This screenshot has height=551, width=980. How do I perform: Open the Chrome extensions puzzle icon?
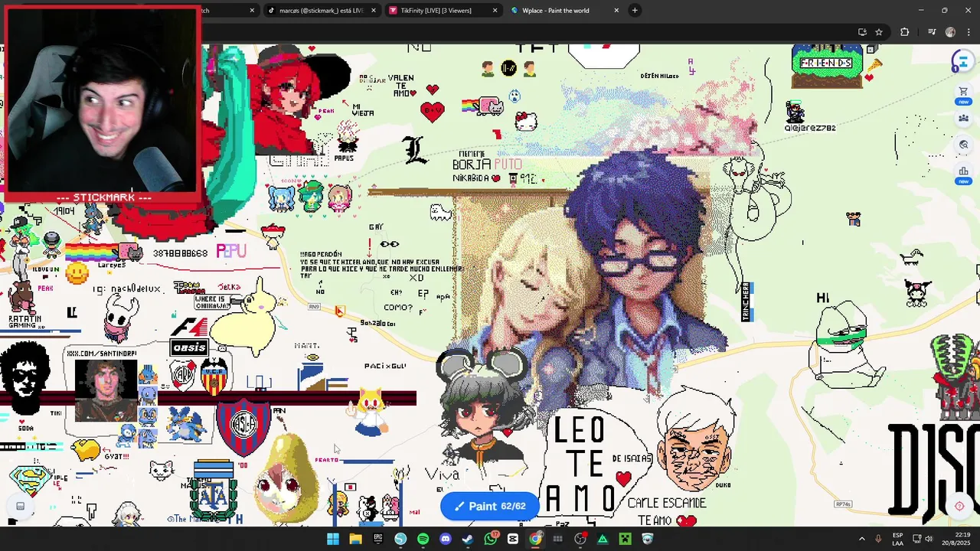point(905,32)
